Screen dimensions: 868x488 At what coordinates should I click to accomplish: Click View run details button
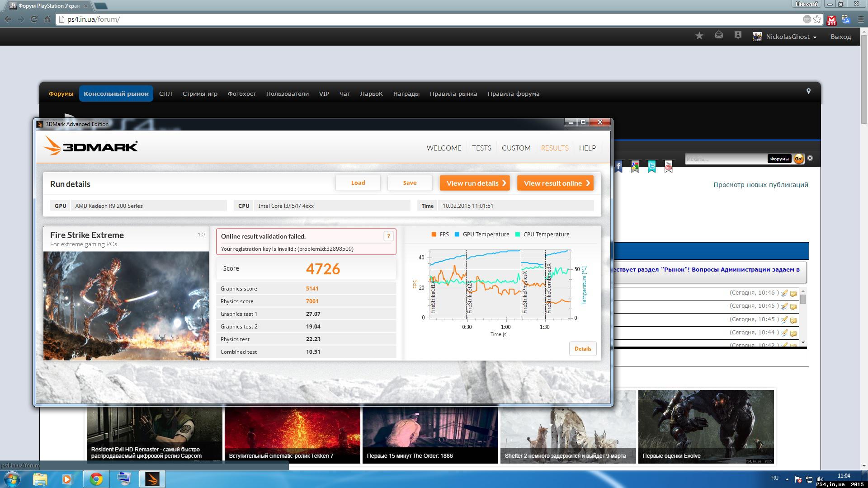(475, 183)
